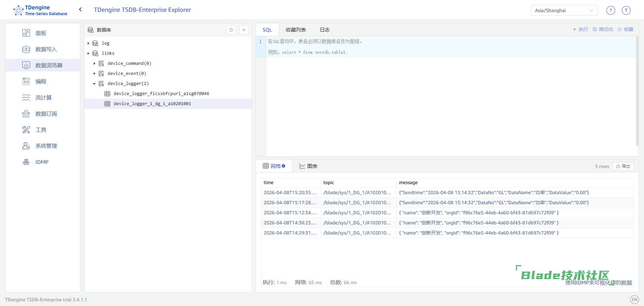Open the 流计算 stream computing page

43,98
